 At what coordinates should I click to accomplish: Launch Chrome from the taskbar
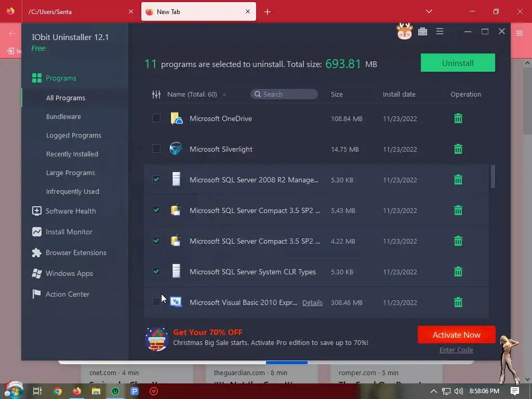pyautogui.click(x=58, y=391)
